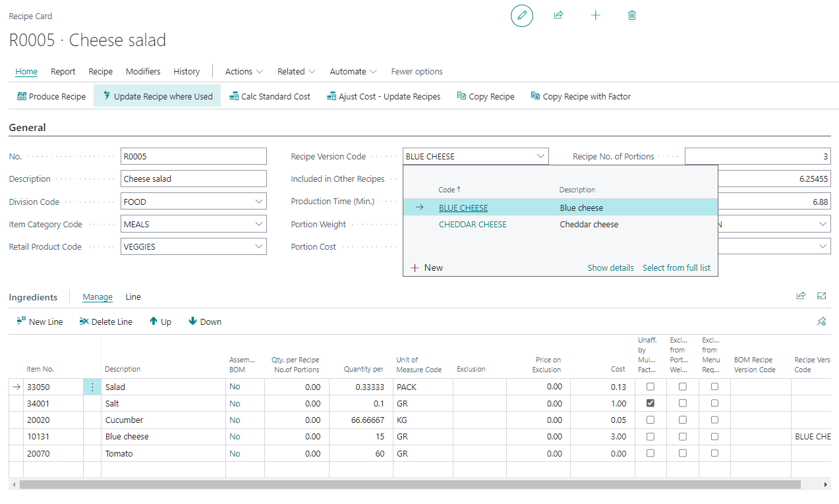This screenshot has height=504, width=839.
Task: Open Ingredients in full-page view icon
Action: tap(822, 296)
